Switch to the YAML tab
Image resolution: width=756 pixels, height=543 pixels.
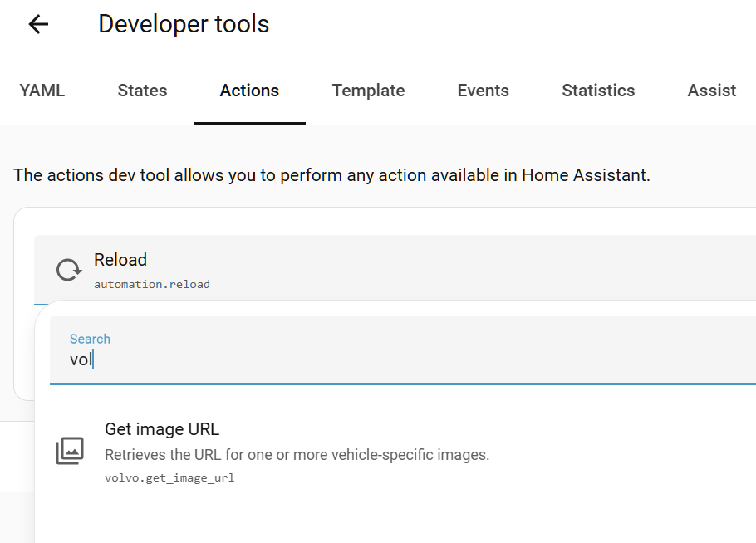tap(42, 90)
